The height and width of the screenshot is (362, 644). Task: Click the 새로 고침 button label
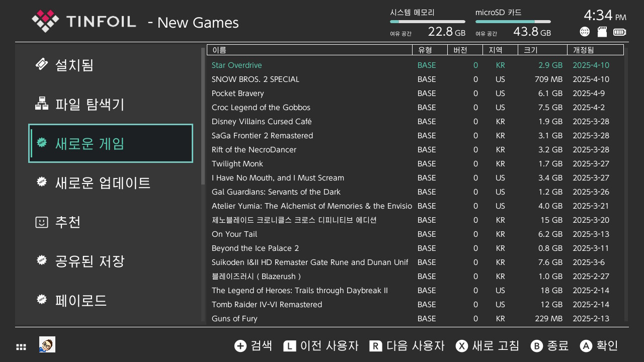[x=496, y=346]
